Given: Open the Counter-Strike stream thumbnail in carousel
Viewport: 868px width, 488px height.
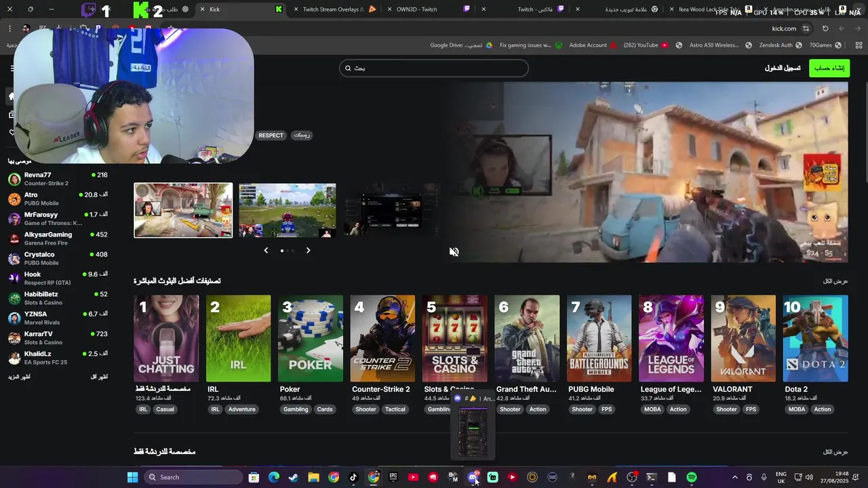Looking at the screenshot, I should 183,210.
